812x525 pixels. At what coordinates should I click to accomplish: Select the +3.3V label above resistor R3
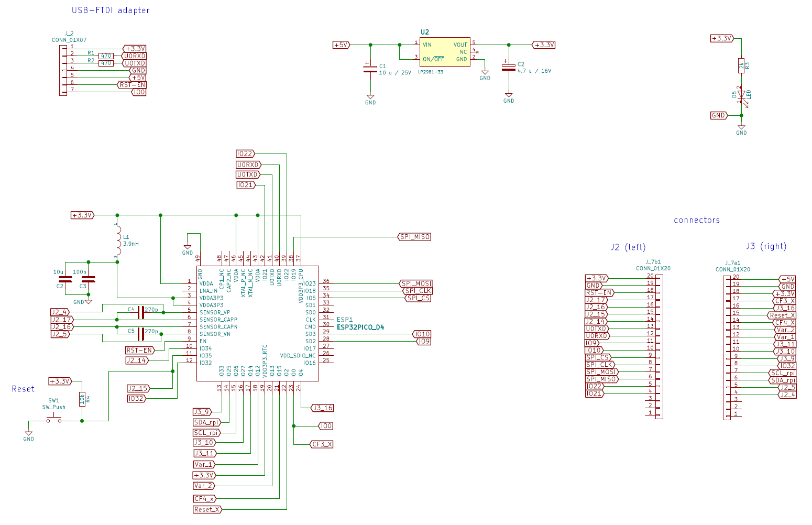pos(722,38)
